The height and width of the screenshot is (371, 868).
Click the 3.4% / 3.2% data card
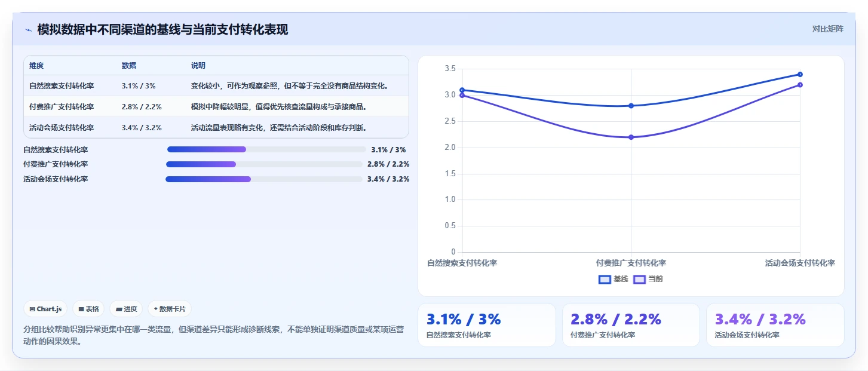tap(775, 325)
